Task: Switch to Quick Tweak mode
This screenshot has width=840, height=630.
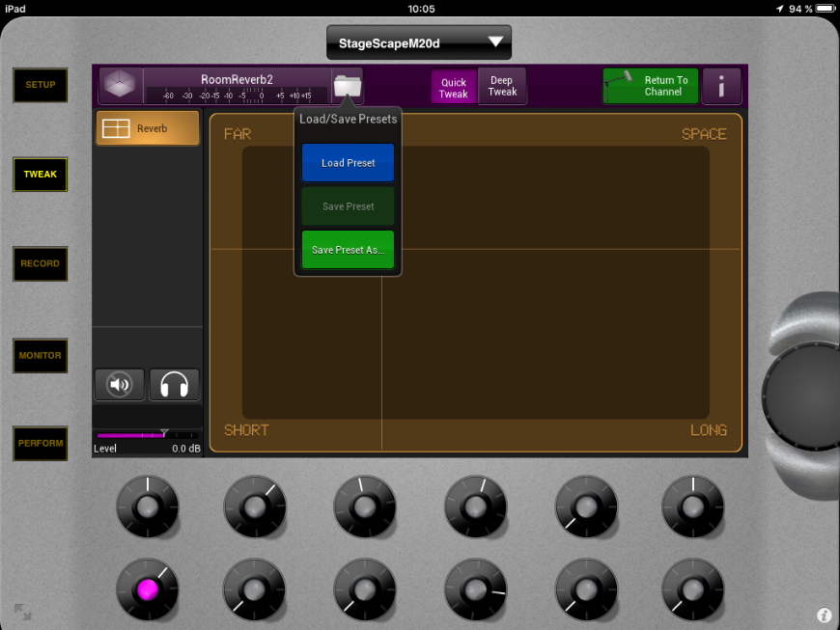Action: (x=454, y=88)
